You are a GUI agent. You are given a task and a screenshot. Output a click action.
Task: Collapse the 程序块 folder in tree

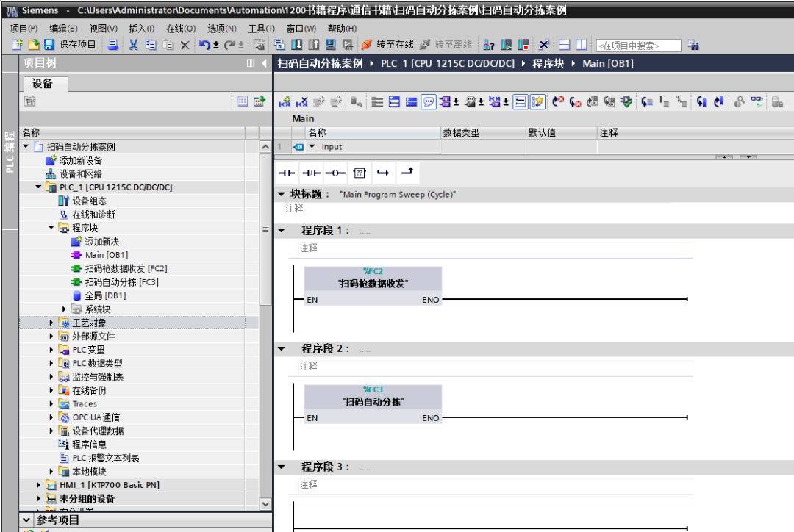(51, 228)
